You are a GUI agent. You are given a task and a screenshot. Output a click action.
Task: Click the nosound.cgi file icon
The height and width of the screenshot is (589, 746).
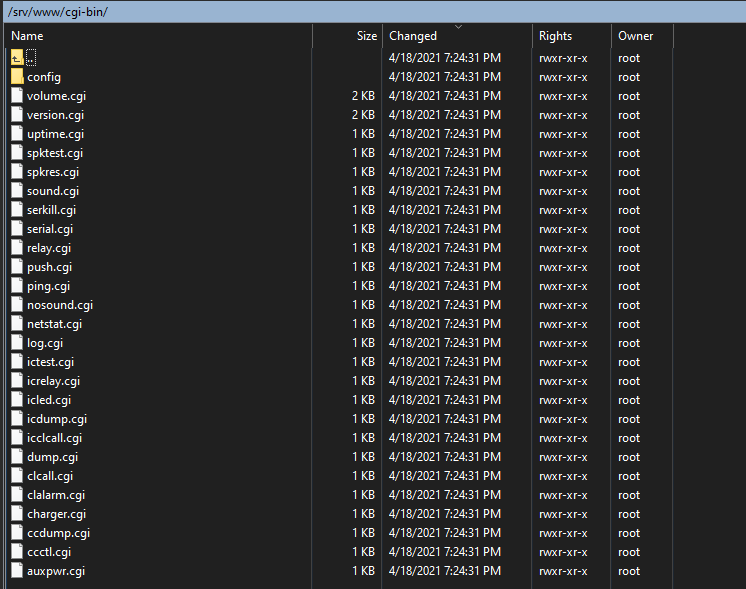[17, 305]
